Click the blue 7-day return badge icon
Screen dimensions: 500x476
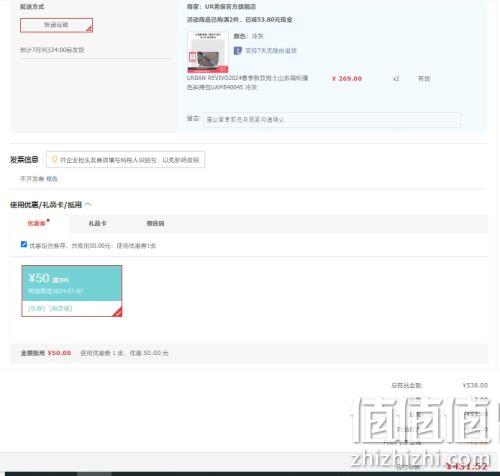[x=237, y=51]
